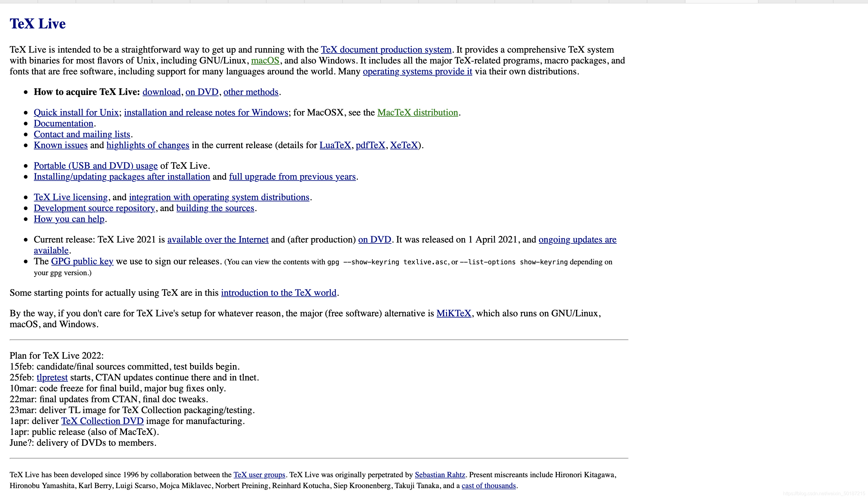Open the TeX Collection DVD link
Viewport: 868px width, 499px height.
(x=102, y=421)
